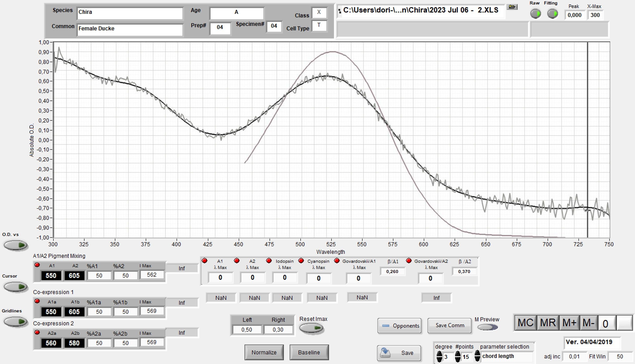Image resolution: width=635 pixels, height=364 pixels.
Task: Click the Right field showing 0,30
Action: coord(278,330)
